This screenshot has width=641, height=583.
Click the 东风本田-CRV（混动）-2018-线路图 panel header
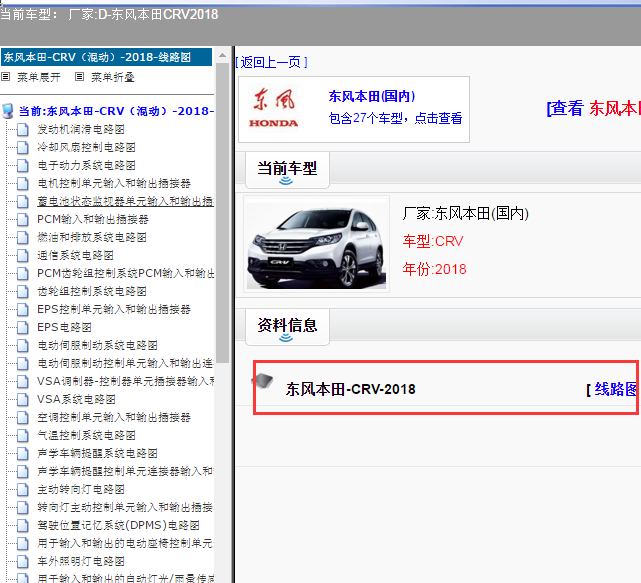point(107,57)
